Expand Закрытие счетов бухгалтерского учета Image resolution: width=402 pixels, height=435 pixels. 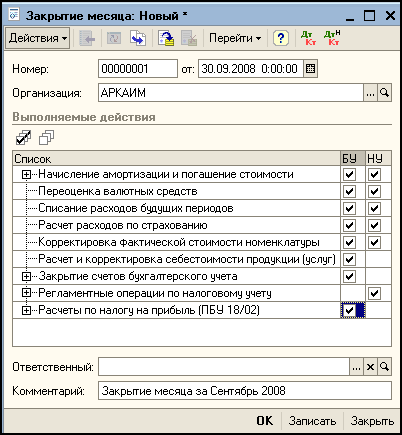coord(26,276)
